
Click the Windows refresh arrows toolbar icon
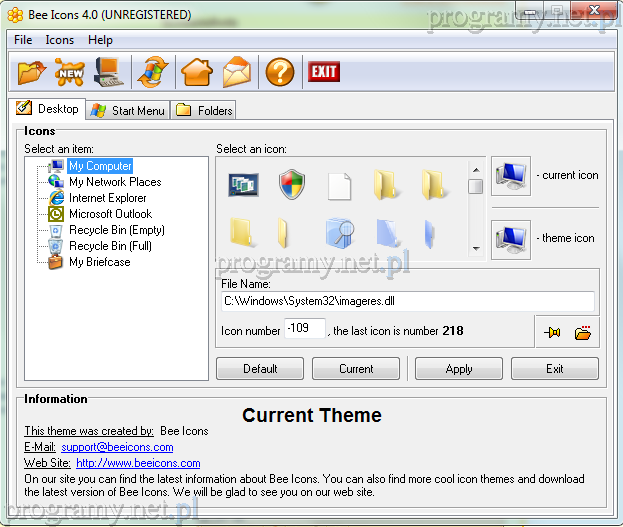pyautogui.click(x=153, y=72)
